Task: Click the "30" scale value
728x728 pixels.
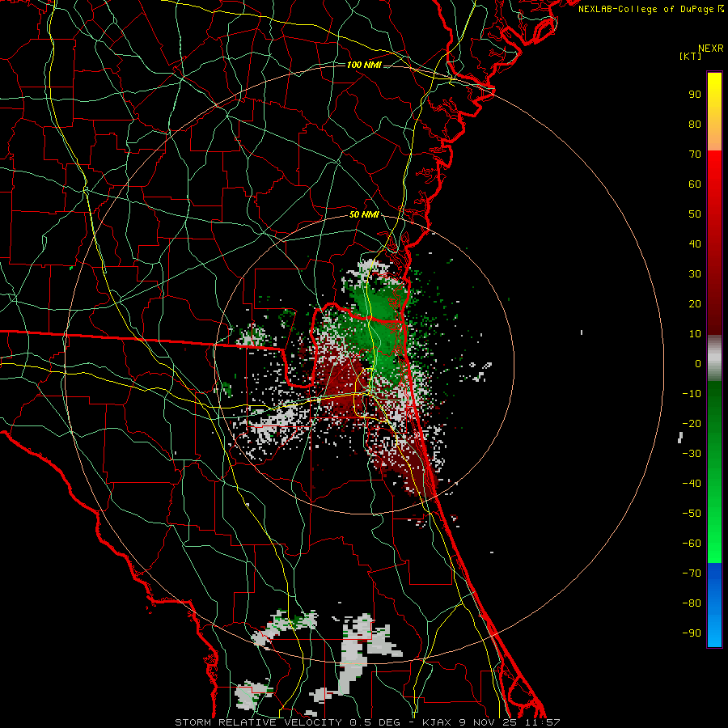Action: coord(695,274)
